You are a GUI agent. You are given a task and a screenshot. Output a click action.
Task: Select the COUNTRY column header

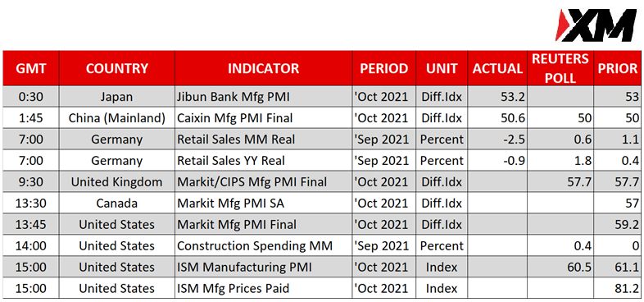pyautogui.click(x=117, y=68)
